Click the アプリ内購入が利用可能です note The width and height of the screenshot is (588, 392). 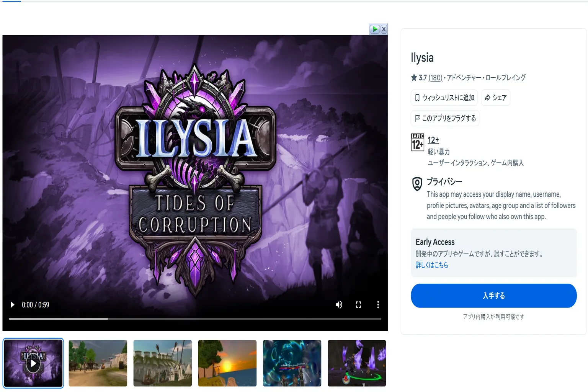click(x=494, y=317)
